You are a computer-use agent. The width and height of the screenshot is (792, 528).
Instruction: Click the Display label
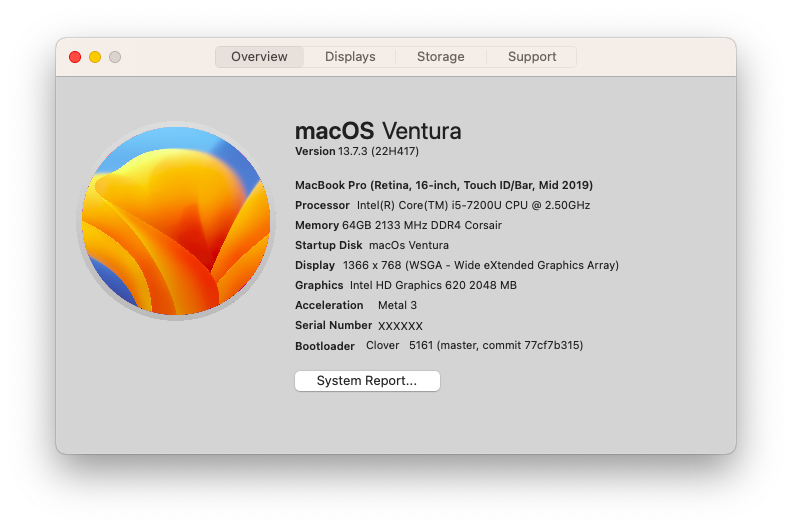(x=315, y=265)
